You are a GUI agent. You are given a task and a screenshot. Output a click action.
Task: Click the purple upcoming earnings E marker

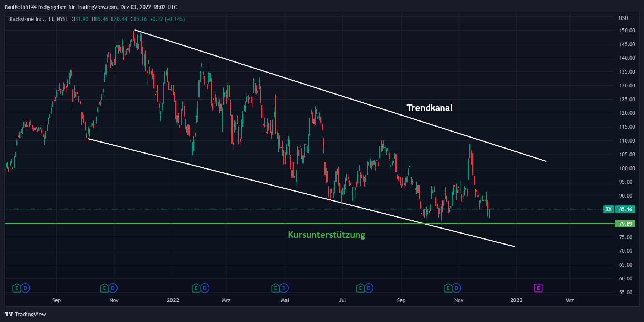538,288
